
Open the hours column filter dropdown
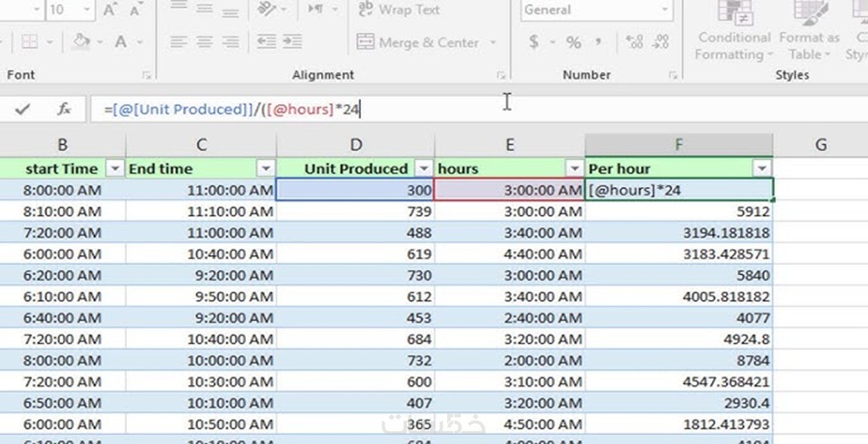[575, 169]
